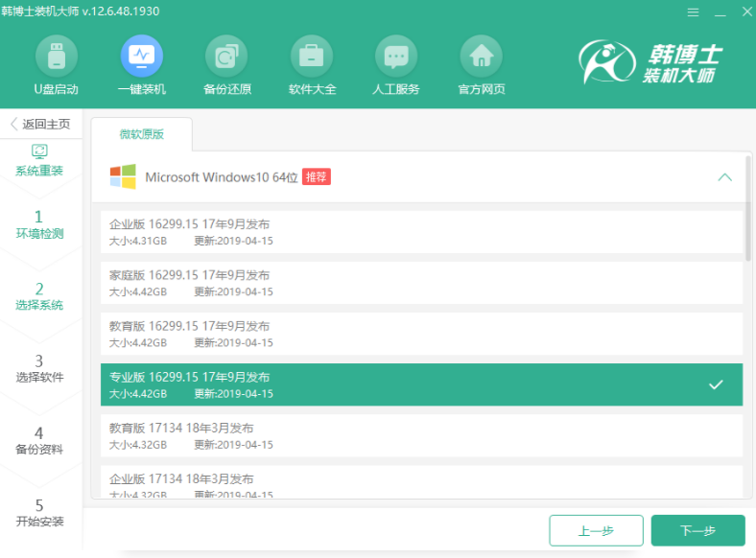
Task: Click the 韩博士装机大师 logo
Action: 650,61
